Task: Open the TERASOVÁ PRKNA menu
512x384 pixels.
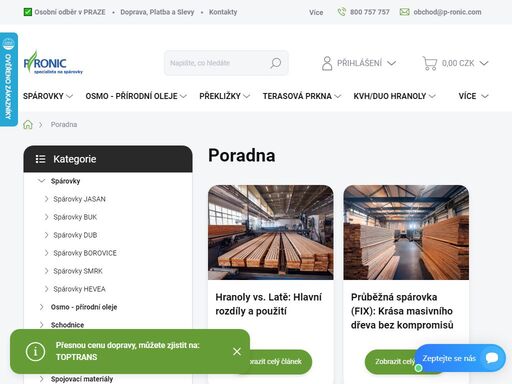Action: click(x=302, y=96)
